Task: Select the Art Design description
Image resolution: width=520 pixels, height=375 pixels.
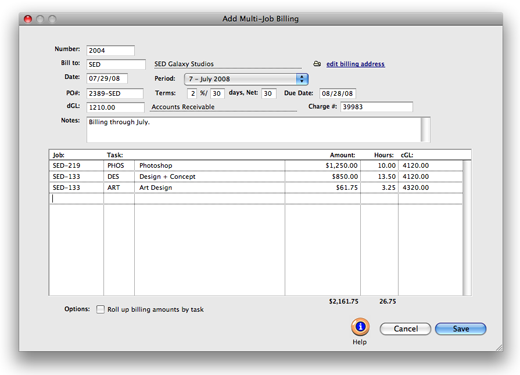Action: coord(210,188)
